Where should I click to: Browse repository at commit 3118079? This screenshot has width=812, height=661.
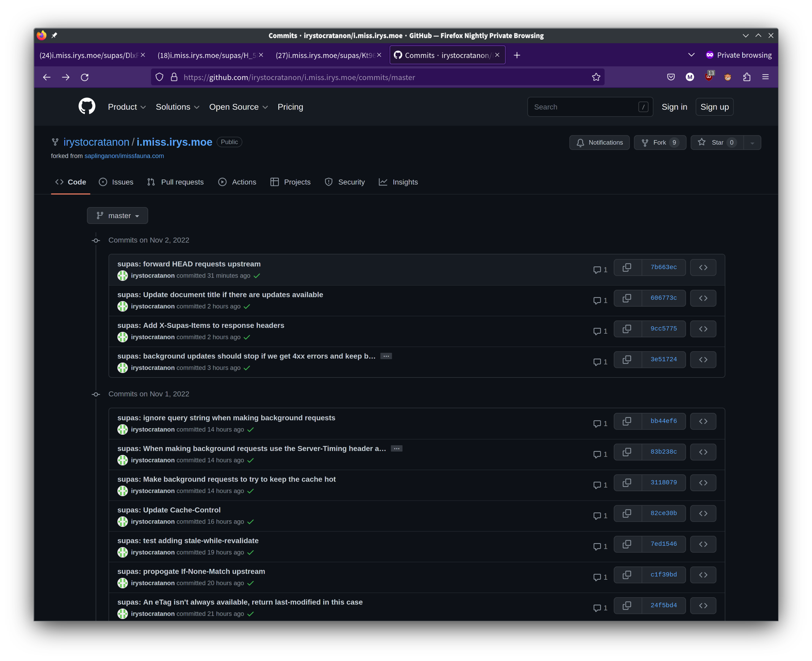[x=703, y=482]
